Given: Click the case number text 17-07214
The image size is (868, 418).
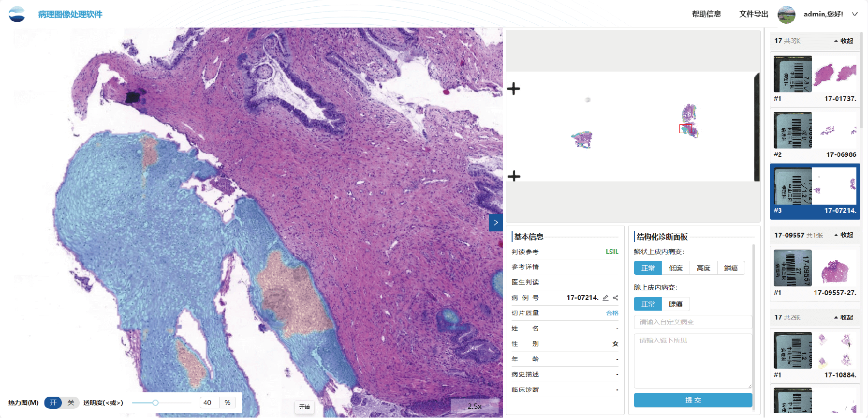Looking at the screenshot, I should click(x=583, y=298).
